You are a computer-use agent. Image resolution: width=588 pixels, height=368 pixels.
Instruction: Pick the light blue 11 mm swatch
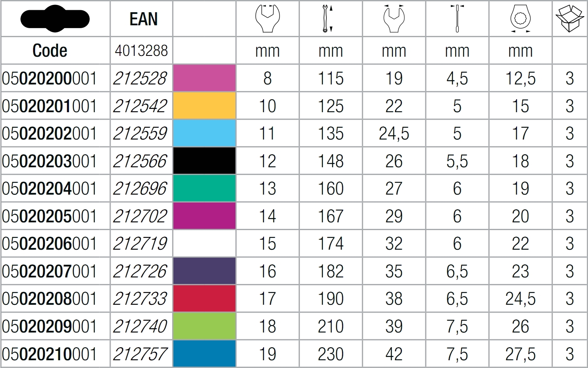pos(204,133)
